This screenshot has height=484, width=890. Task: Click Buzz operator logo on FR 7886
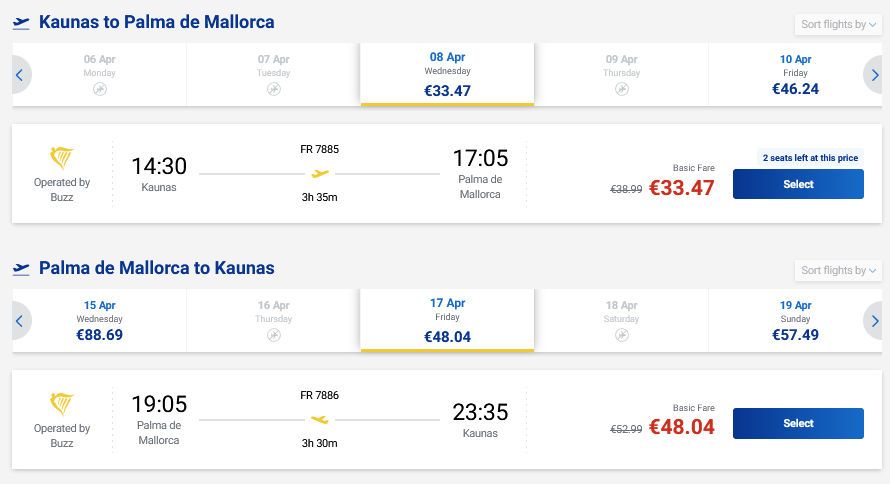pyautogui.click(x=62, y=404)
